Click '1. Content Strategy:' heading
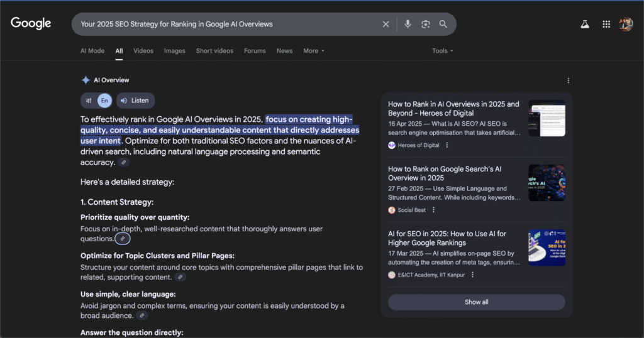 (x=117, y=202)
